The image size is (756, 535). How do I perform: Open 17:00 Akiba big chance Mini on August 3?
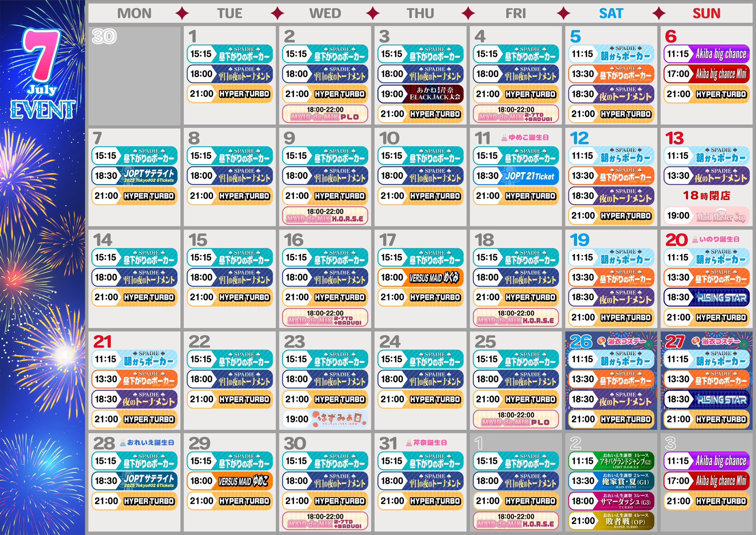[707, 481]
